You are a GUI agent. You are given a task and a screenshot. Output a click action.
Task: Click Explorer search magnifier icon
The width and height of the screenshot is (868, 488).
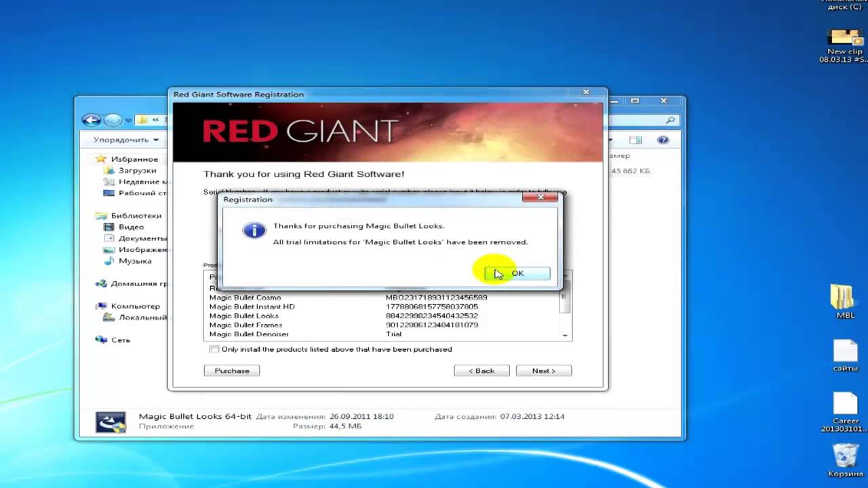670,120
